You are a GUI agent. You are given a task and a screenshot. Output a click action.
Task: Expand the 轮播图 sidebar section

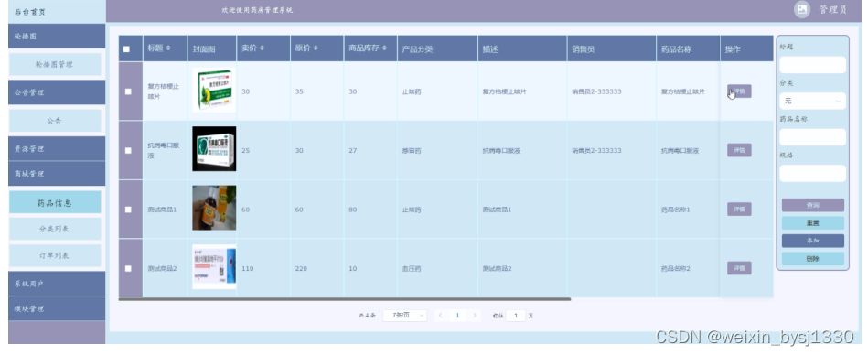pyautogui.click(x=57, y=36)
